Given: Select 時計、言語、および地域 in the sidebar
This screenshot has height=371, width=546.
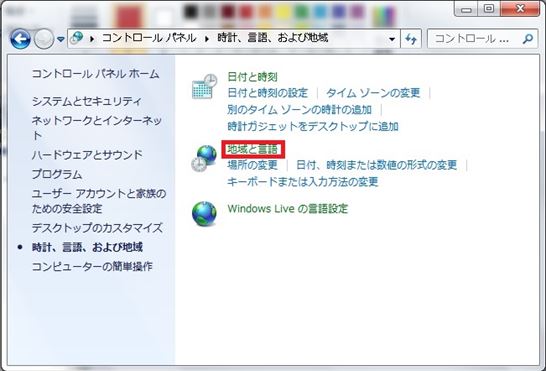Looking at the screenshot, I should [87, 247].
